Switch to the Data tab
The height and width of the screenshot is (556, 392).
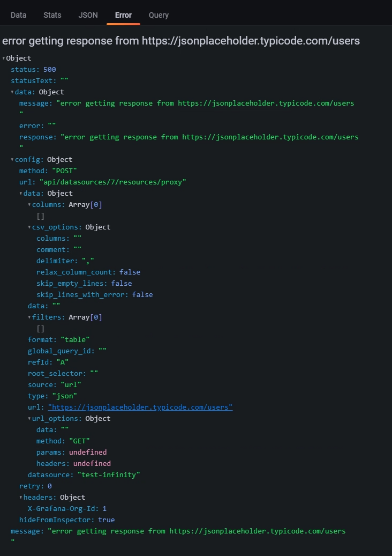[18, 15]
